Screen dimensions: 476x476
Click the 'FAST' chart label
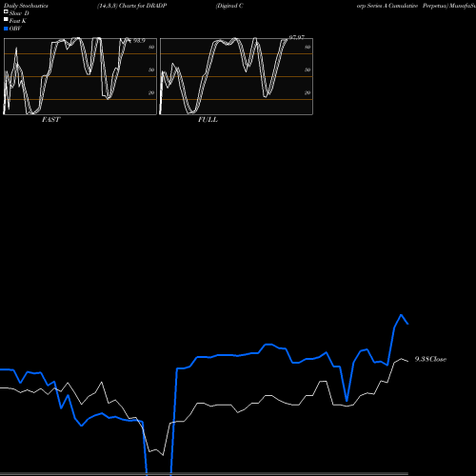(x=50, y=120)
